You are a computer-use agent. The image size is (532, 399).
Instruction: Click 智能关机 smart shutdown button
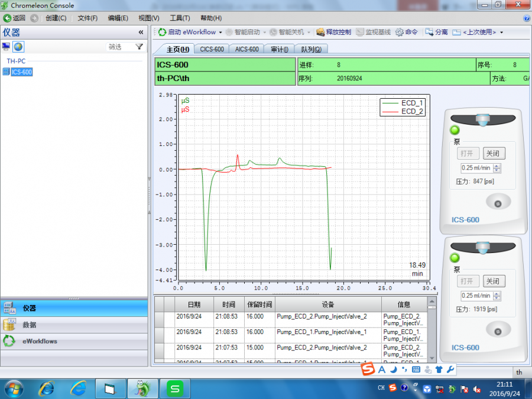(x=287, y=33)
